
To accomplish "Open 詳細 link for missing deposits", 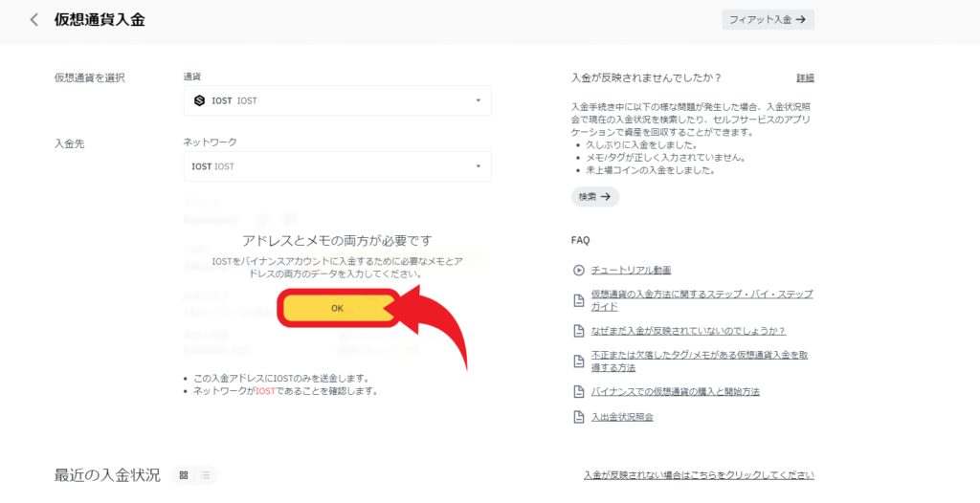I will [805, 78].
